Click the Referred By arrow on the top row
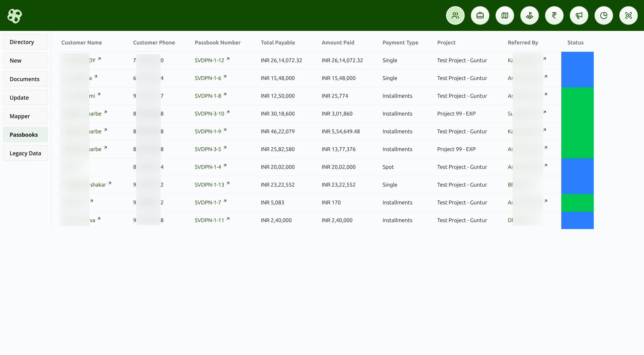Viewport: 644px width, 355px height. pos(545,59)
